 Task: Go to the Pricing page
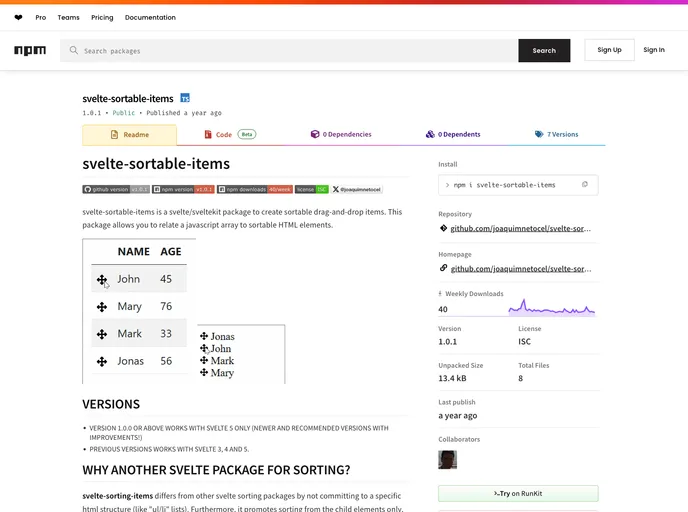click(x=102, y=18)
